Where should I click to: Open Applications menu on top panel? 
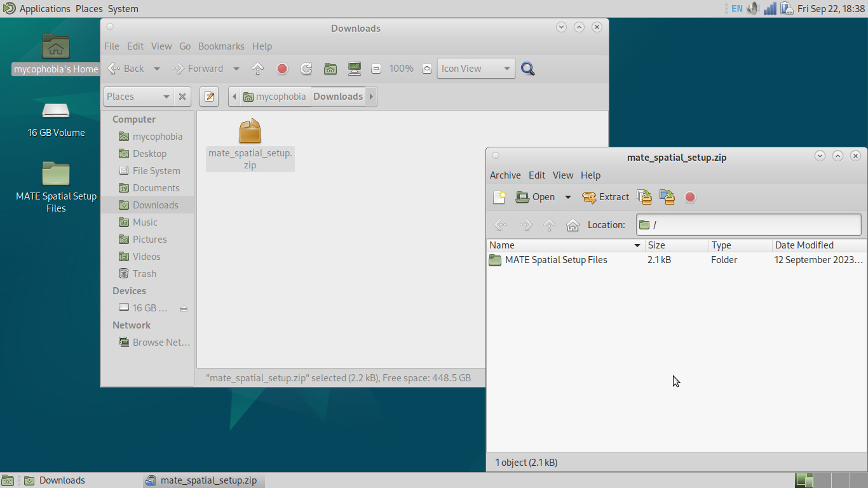[x=37, y=9]
